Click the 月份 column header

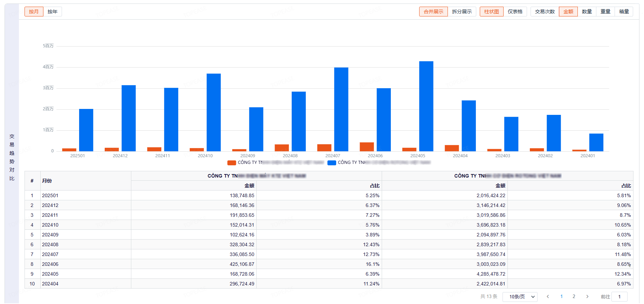pos(47,181)
